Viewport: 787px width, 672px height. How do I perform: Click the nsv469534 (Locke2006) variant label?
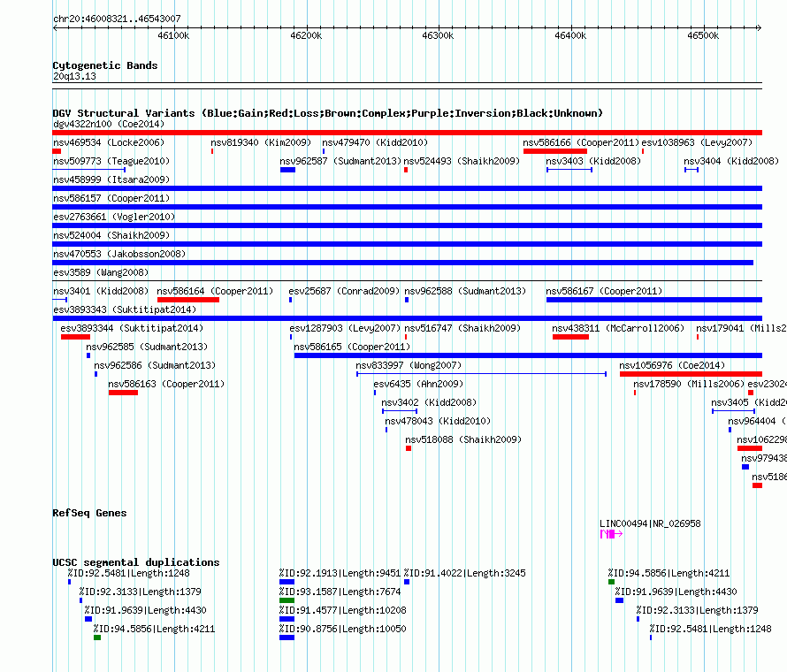[x=109, y=142]
